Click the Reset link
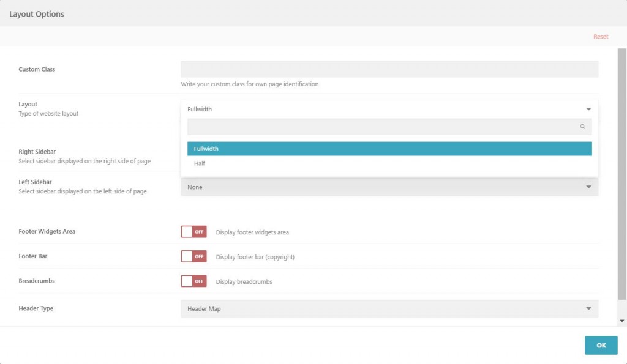The height and width of the screenshot is (364, 627). 601,36
